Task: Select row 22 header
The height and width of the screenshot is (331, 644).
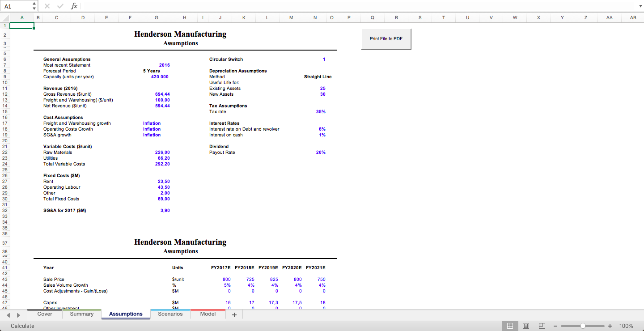Action: tap(4, 153)
